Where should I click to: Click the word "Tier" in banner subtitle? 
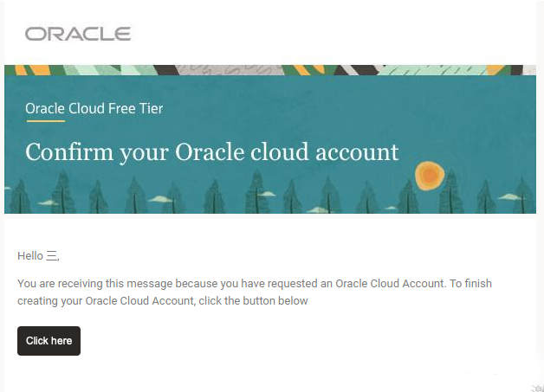(151, 108)
